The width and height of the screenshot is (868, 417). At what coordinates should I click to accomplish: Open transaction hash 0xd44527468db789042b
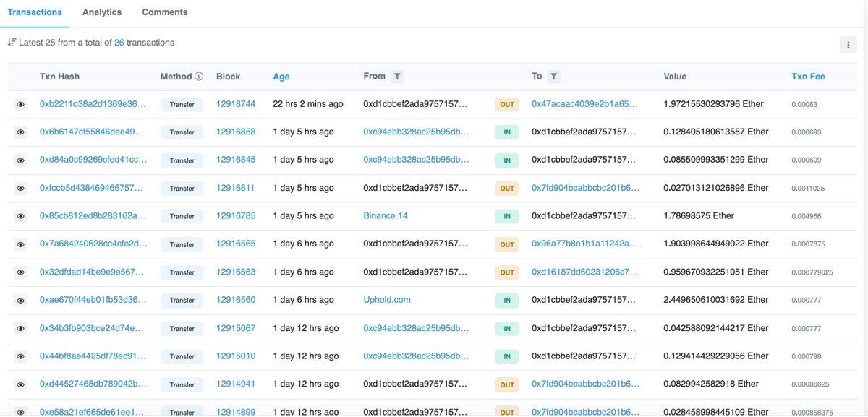tap(93, 384)
